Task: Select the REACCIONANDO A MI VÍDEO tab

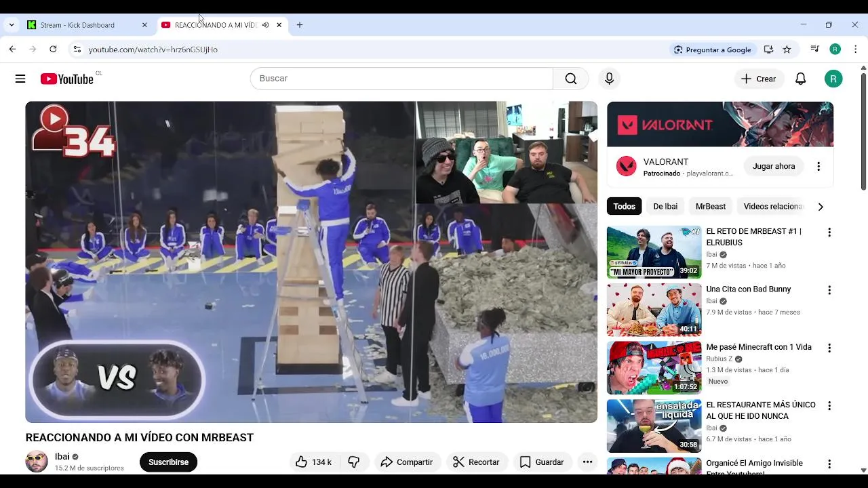Action: click(222, 25)
